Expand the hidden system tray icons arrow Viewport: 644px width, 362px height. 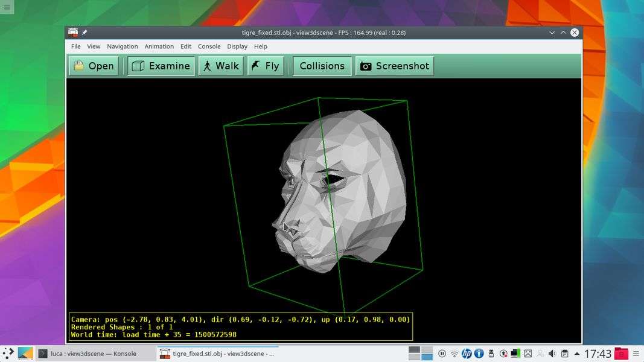(x=577, y=354)
